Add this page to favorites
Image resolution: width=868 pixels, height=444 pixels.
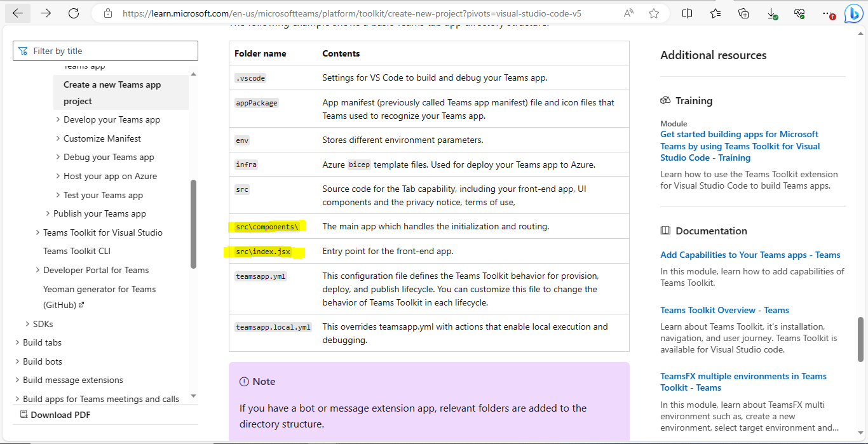click(x=654, y=13)
